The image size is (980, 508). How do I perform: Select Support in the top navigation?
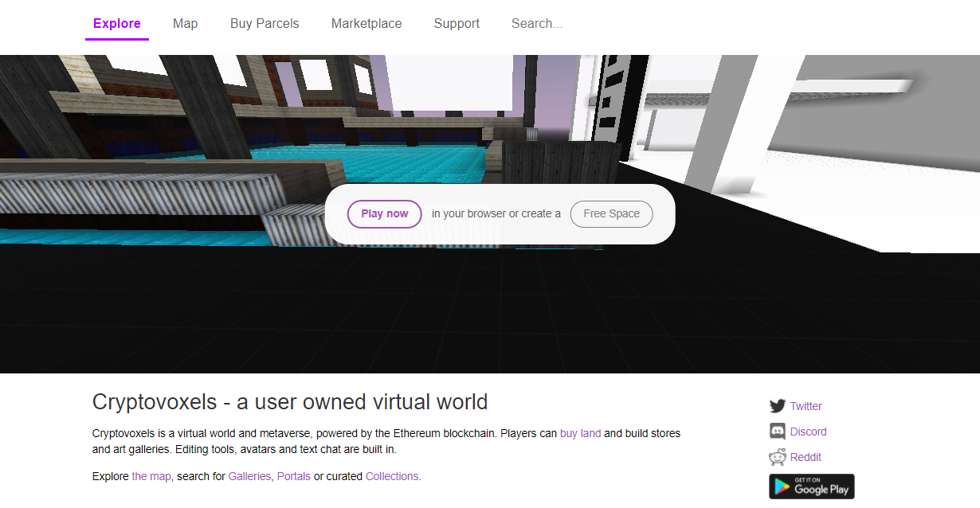pos(457,24)
